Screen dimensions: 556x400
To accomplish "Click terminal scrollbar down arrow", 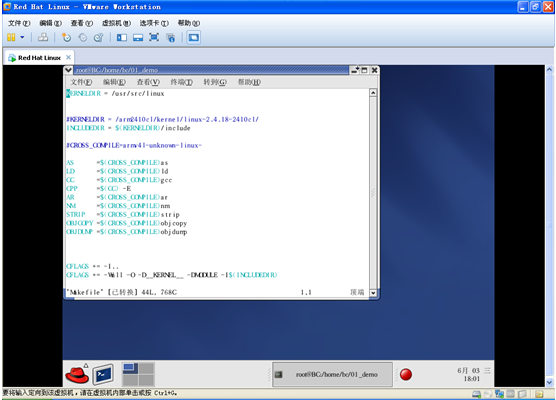I will tap(373, 293).
